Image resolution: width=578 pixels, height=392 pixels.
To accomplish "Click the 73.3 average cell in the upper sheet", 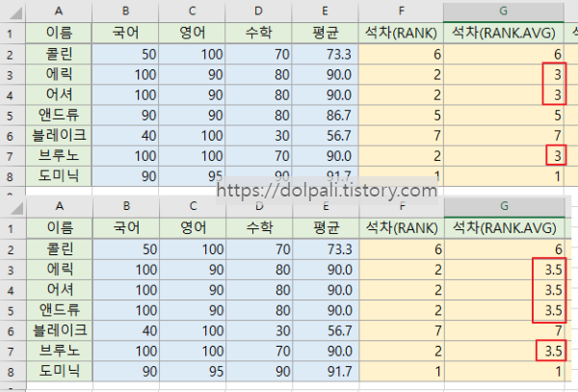I will [x=325, y=55].
